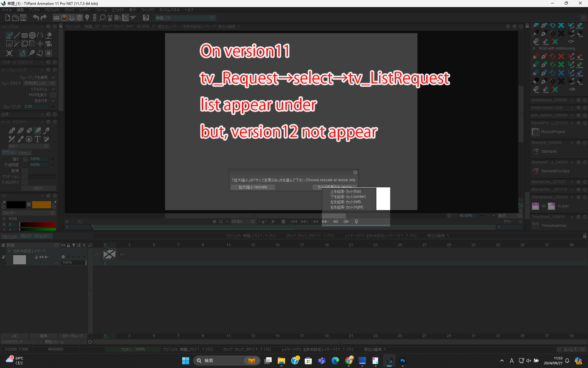Viewport: 588px width, 368px height.
Task: Click the frame 1 thumbnail in timeline
Action: point(109,254)
